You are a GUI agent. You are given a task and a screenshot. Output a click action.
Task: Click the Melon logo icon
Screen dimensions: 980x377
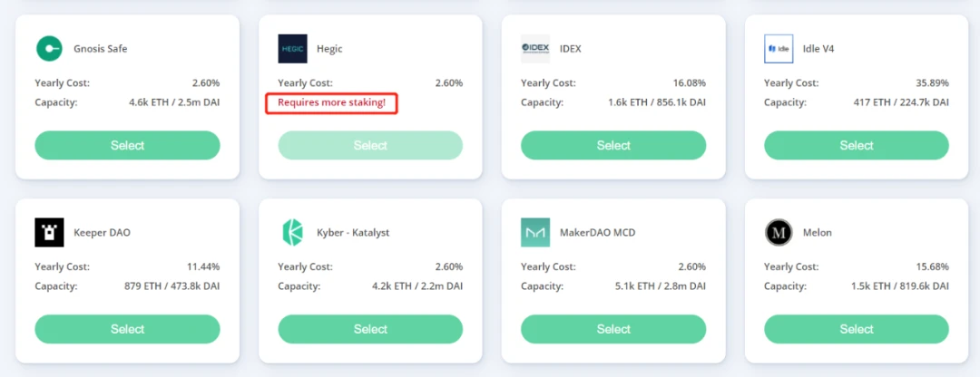tap(779, 233)
